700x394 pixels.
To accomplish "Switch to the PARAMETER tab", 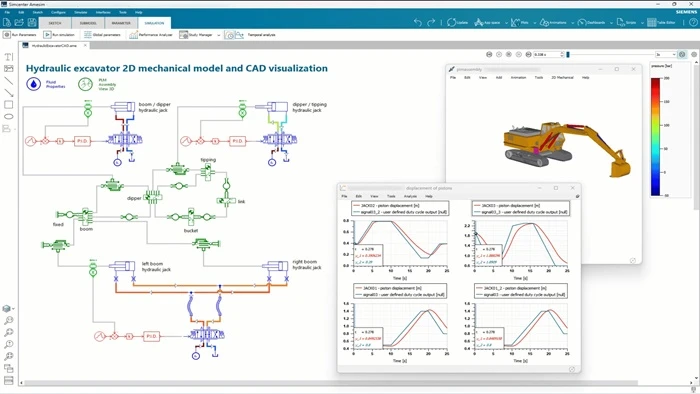I will point(121,23).
